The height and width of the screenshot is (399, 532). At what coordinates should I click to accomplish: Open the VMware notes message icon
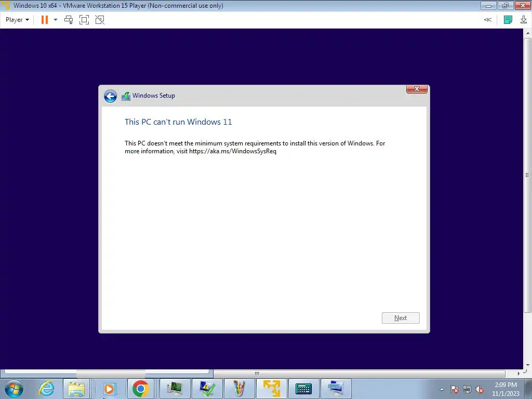coord(508,20)
